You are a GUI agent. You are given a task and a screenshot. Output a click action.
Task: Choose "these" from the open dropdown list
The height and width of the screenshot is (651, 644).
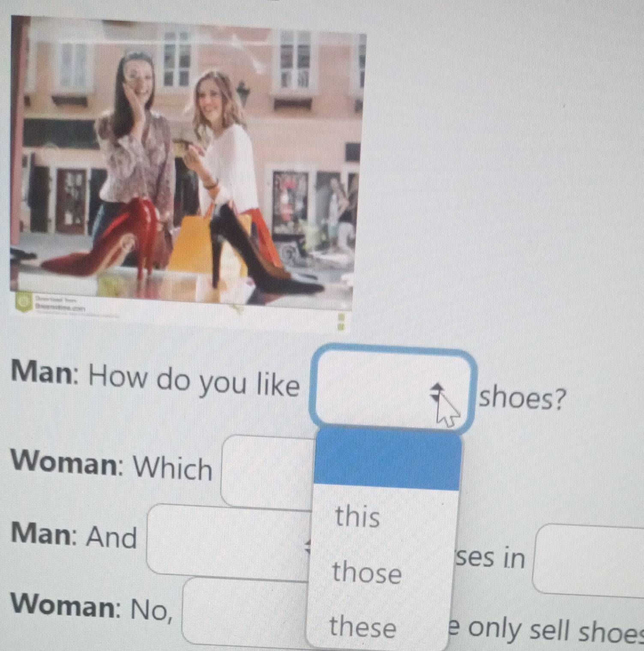[x=362, y=627]
